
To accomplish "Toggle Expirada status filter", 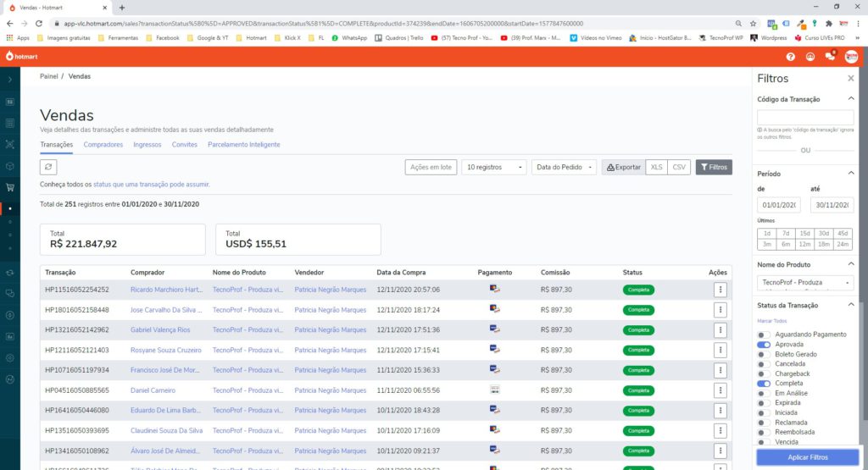I will [x=764, y=403].
